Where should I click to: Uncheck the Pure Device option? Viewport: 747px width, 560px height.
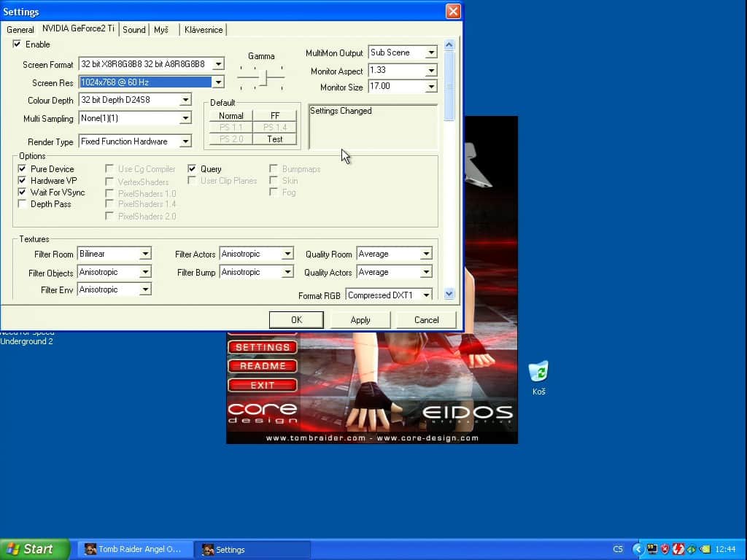point(22,168)
